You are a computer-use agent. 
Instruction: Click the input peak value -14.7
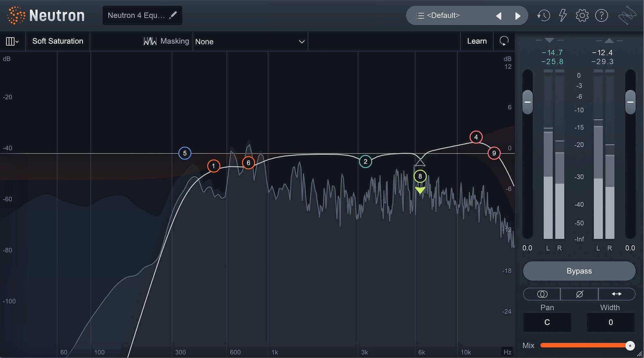(x=552, y=52)
